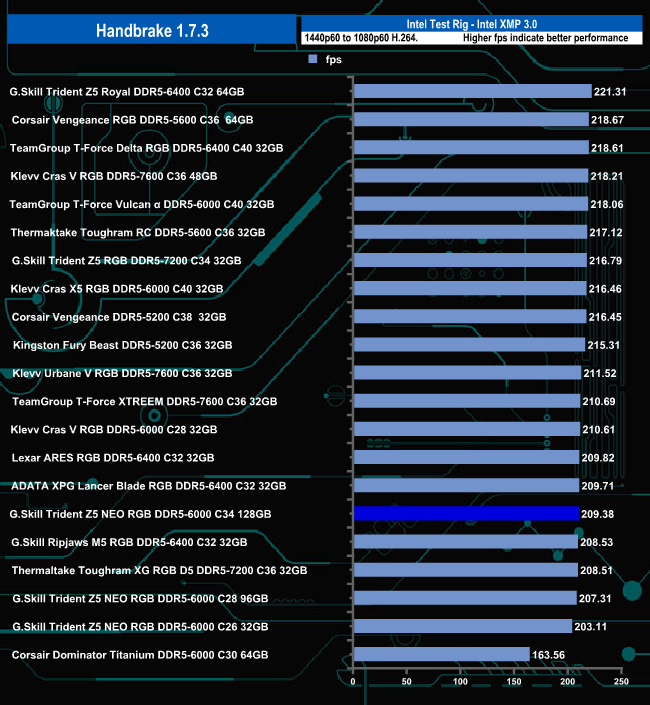Select the G.Skill Trident Z5 NEO RGB C34 128GB label
Image resolution: width=650 pixels, height=705 pixels.
140,514
